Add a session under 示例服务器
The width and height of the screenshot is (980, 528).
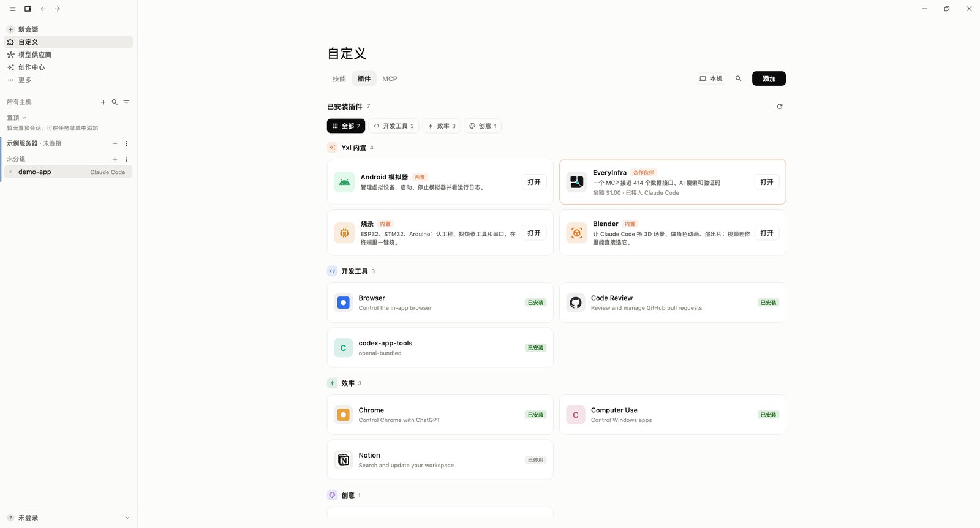pos(115,143)
